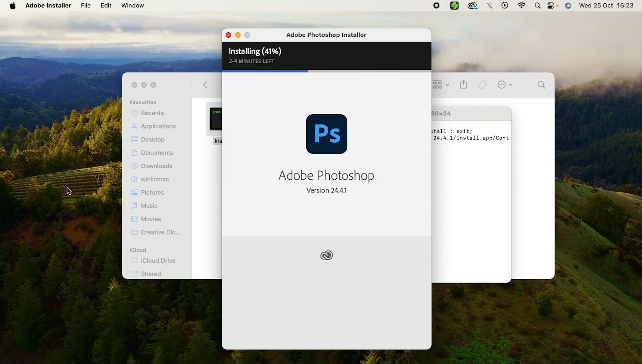
Task: Click the Terminal output text area
Action: point(471,201)
